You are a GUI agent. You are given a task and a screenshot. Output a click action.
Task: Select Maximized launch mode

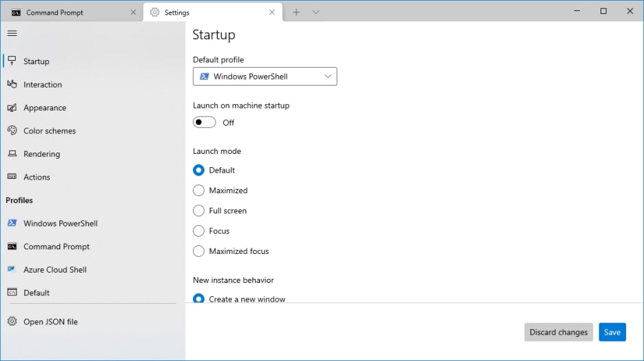[199, 191]
